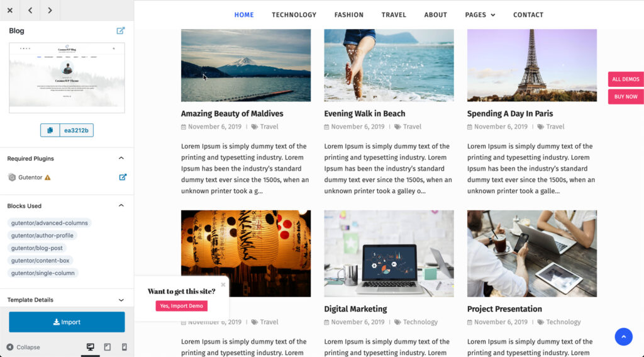The image size is (644, 357).
Task: Go to next template arrow
Action: [50, 10]
